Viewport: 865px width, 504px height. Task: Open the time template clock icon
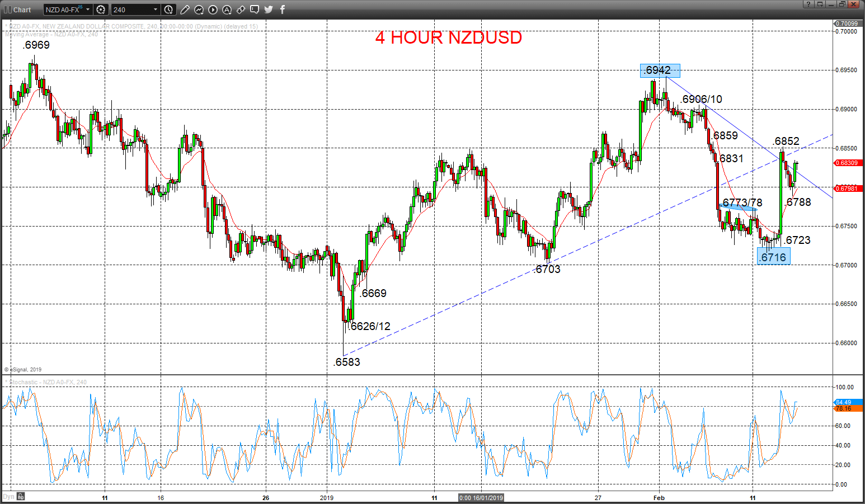click(x=168, y=10)
